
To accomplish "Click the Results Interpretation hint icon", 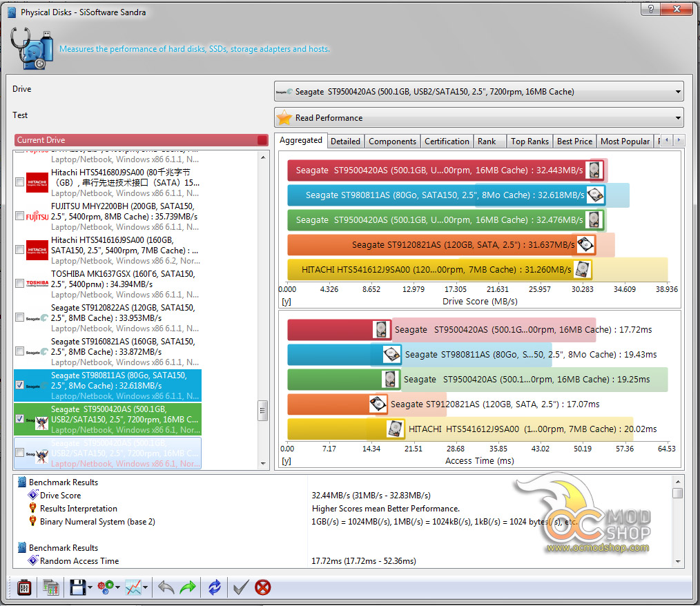I will point(33,508).
